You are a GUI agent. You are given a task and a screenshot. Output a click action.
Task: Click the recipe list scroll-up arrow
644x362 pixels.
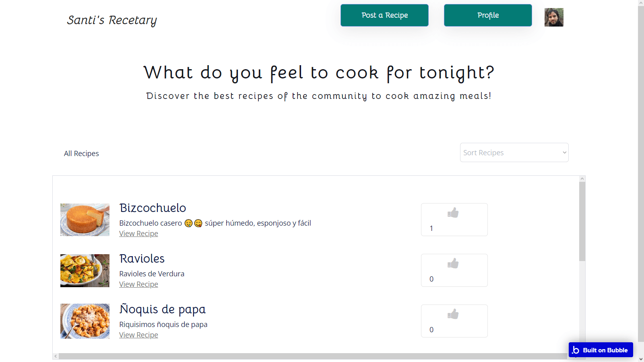point(582,179)
